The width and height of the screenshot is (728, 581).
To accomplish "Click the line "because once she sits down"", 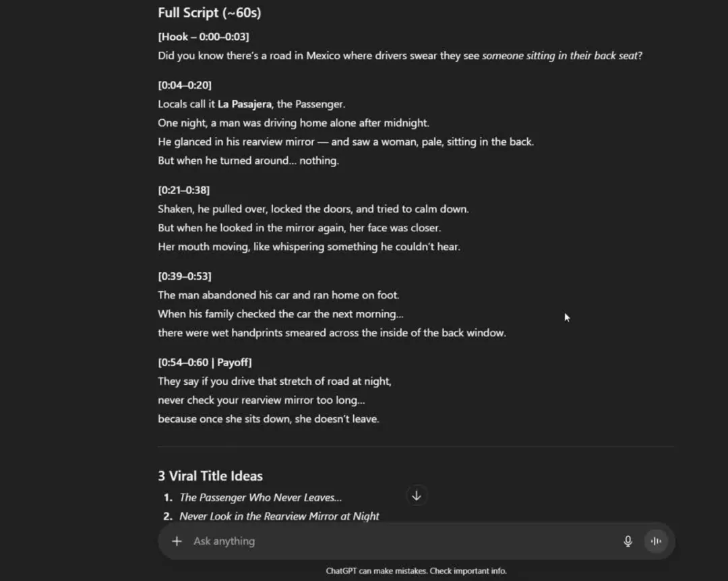I will (x=268, y=419).
